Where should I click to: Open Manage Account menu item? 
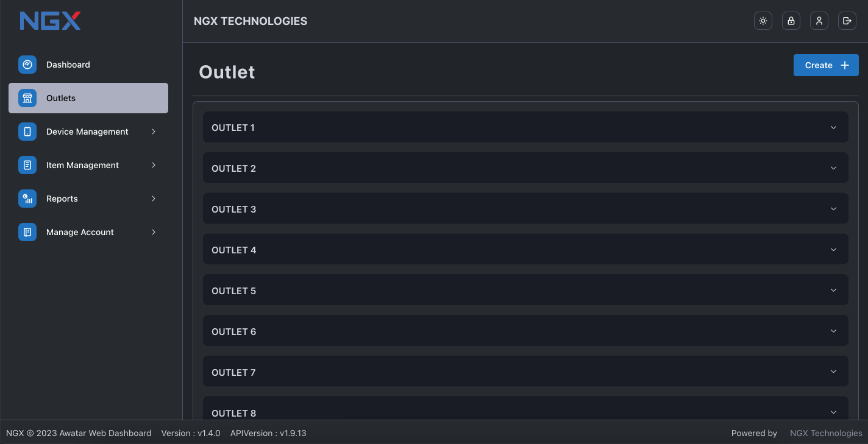88,232
